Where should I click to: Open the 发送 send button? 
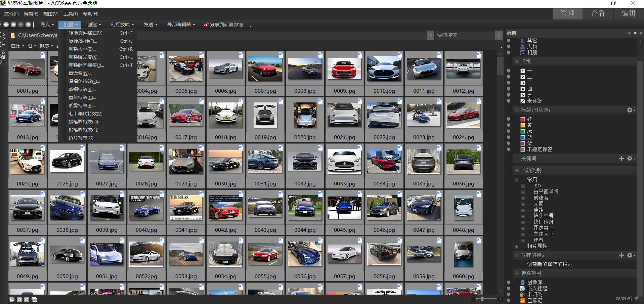151,25
